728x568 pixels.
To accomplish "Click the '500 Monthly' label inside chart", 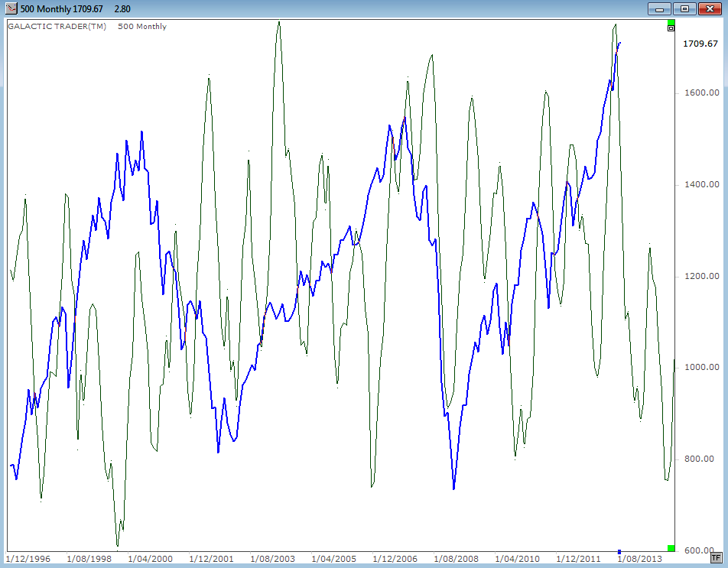I will tap(142, 27).
